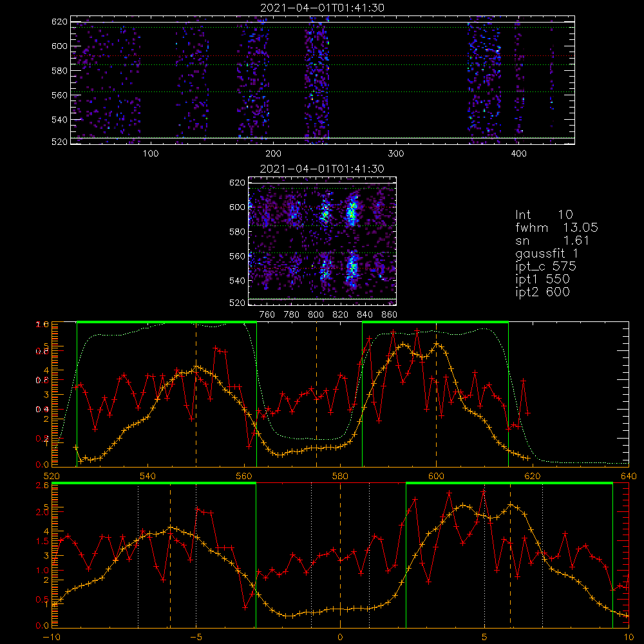This screenshot has height=644, width=644.
Task: Select the 'sn 1.61' parameter text
Action: [x=553, y=240]
